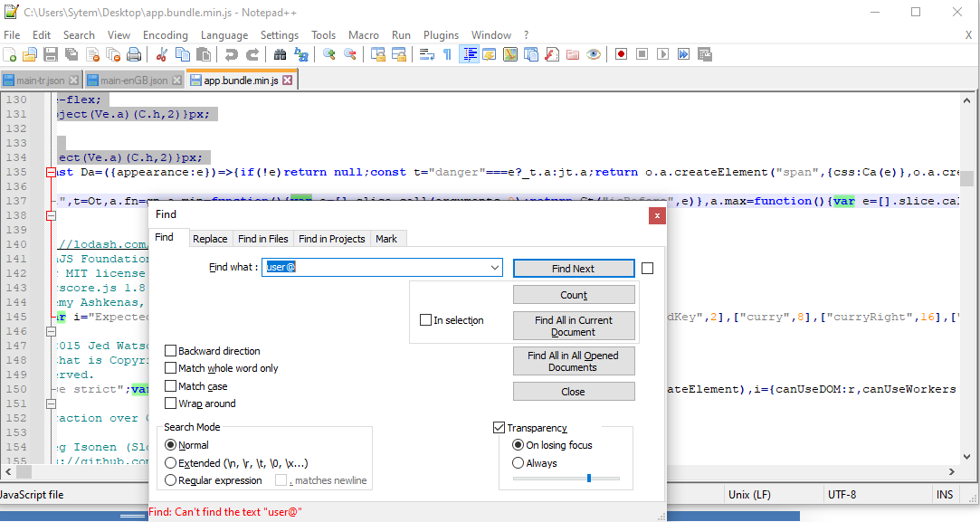
Task: Toggle show all characters pilcrow icon
Action: (x=447, y=54)
